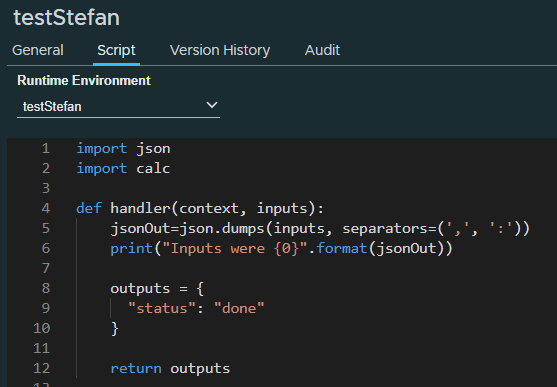The image size is (557, 387).
Task: Open the Audit tab
Action: point(322,50)
